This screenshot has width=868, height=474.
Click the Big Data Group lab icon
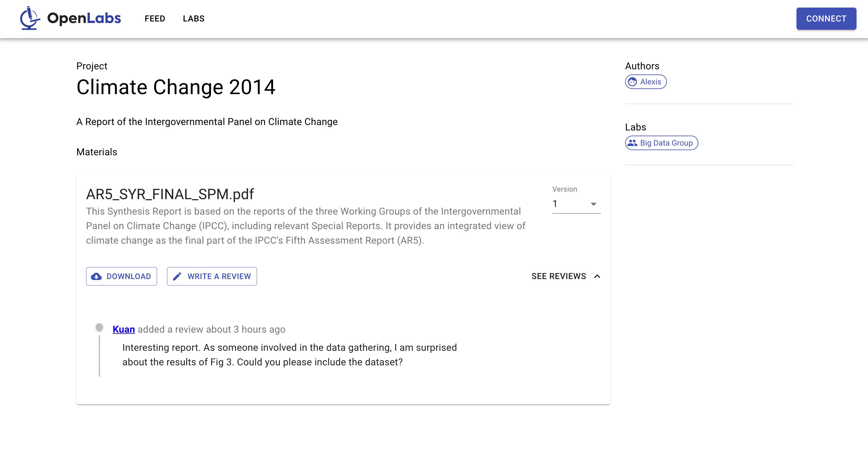coord(633,143)
